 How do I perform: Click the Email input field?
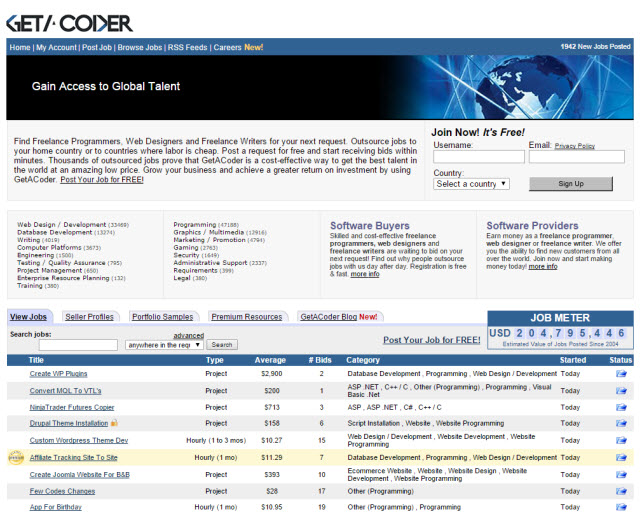click(x=576, y=157)
